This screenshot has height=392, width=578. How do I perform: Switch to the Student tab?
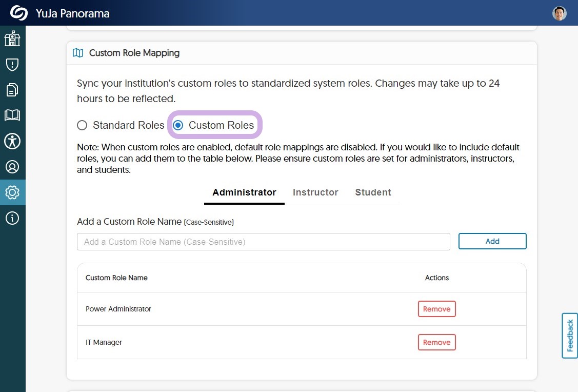click(373, 192)
